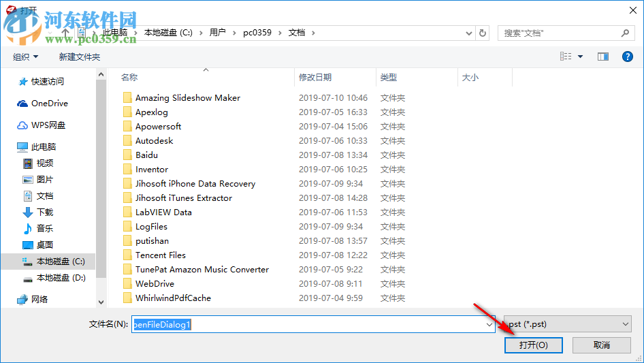
Task: Click 文档 in the breadcrumb path
Action: tap(297, 33)
